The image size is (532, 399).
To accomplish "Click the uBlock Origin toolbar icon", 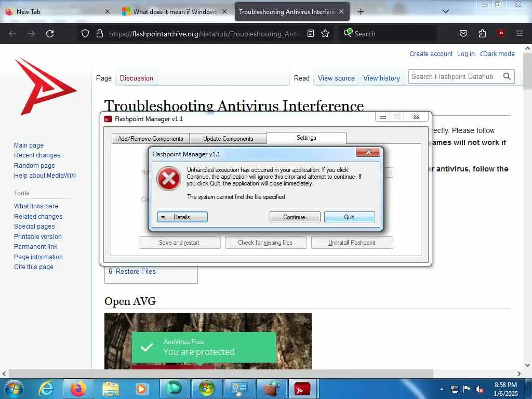I will pyautogui.click(x=500, y=33).
